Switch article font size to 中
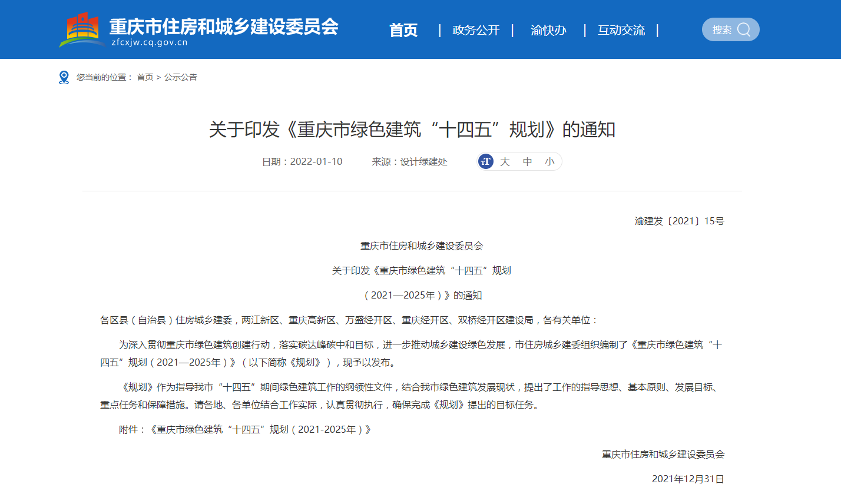Viewport: 841px width, 504px height. pyautogui.click(x=527, y=161)
